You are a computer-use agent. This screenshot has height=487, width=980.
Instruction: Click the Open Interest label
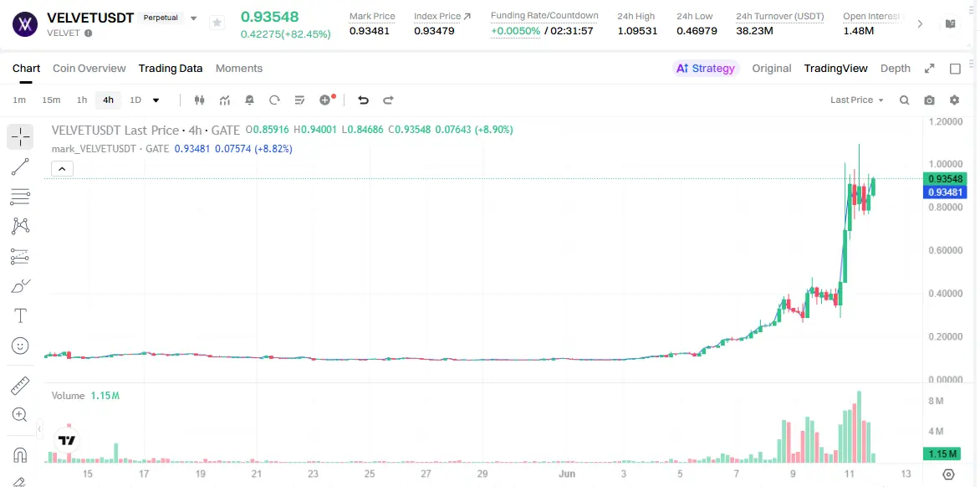[x=872, y=16]
